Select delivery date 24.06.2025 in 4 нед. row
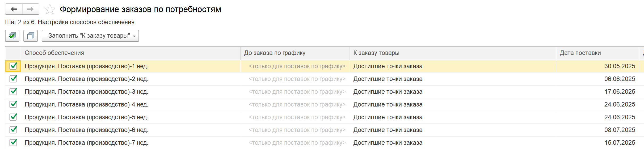The height and width of the screenshot is (149, 644). click(619, 105)
